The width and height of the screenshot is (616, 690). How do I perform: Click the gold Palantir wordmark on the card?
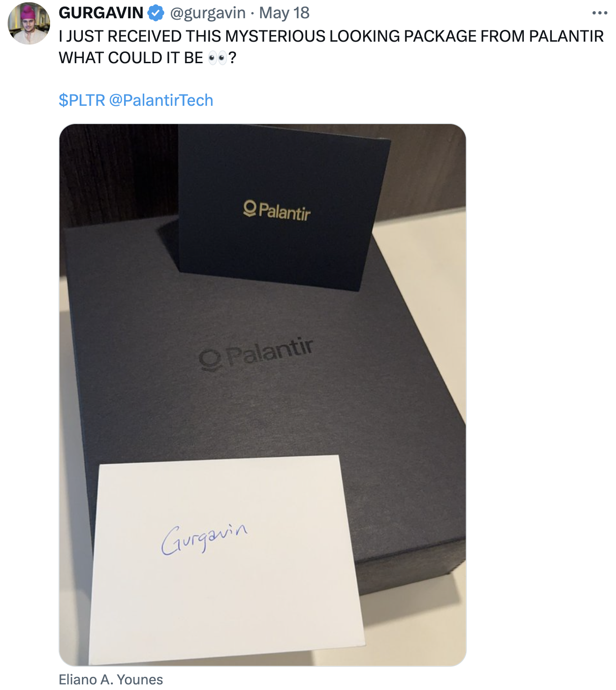point(285,212)
